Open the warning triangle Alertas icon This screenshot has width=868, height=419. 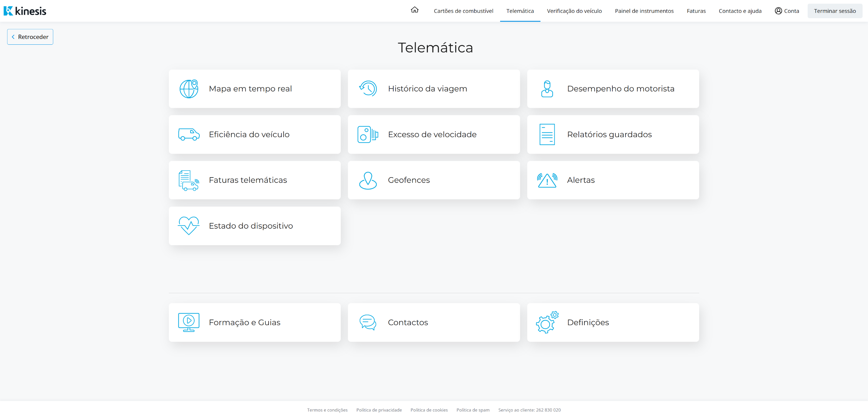point(547,180)
